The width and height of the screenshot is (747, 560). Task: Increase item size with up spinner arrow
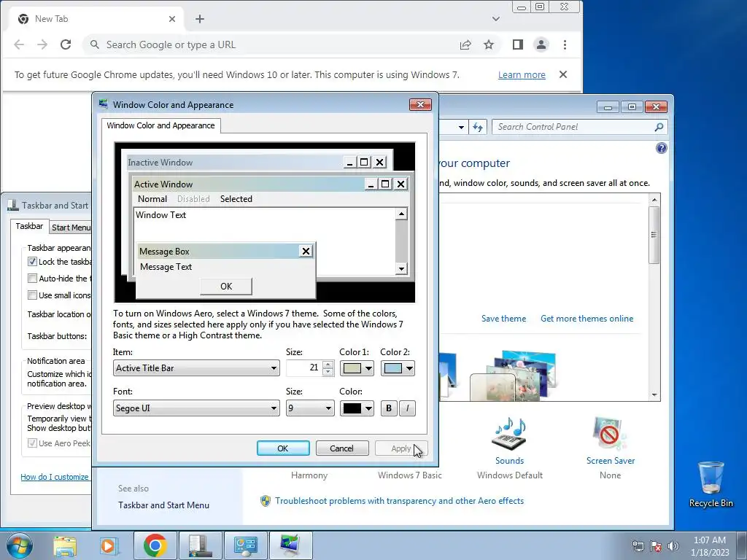click(x=328, y=365)
